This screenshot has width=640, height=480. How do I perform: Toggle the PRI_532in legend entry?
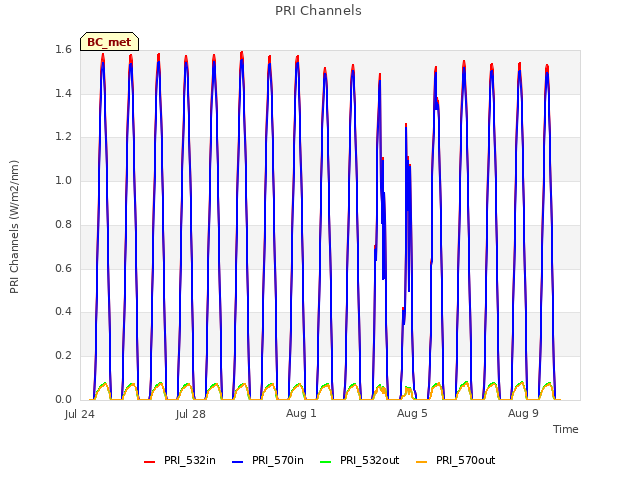coord(180,460)
